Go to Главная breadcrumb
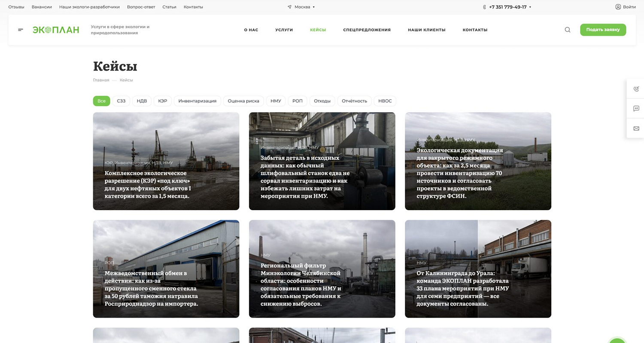The image size is (644, 343). [x=101, y=80]
